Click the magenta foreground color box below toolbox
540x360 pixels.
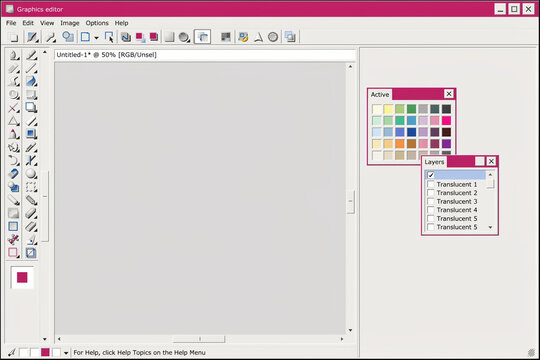point(22,277)
